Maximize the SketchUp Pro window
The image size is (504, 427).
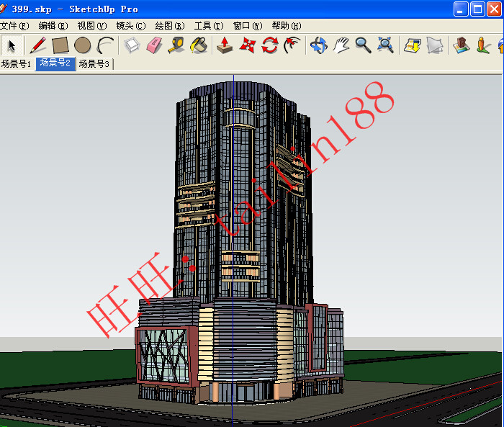tap(477, 9)
